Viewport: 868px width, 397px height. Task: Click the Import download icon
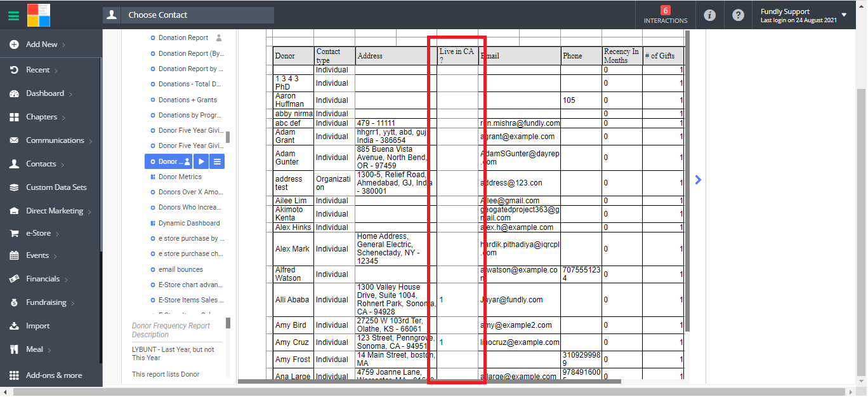coord(14,326)
